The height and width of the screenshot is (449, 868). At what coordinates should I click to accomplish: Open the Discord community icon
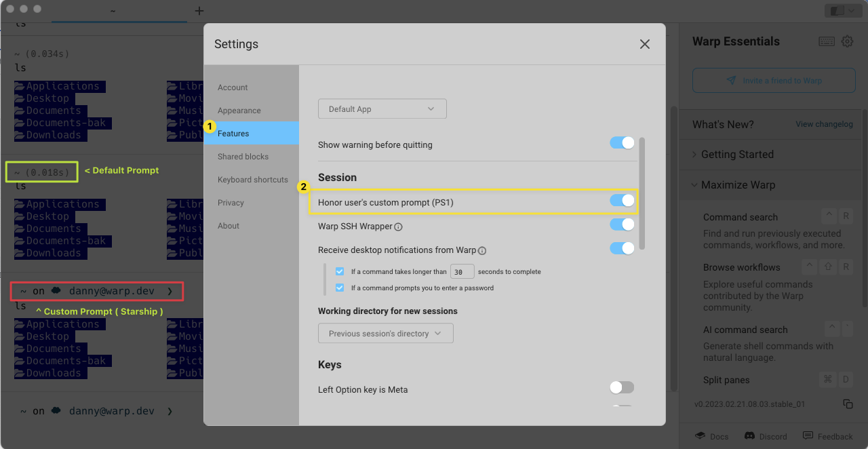(748, 436)
